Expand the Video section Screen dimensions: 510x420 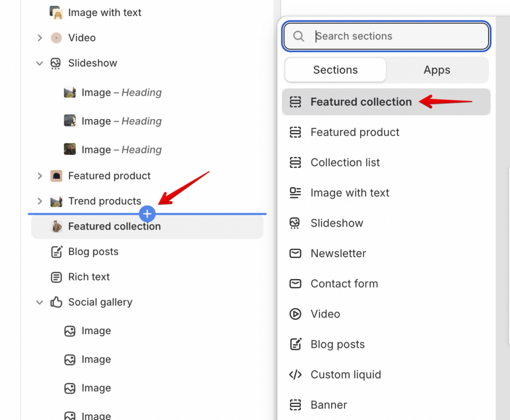(40, 38)
